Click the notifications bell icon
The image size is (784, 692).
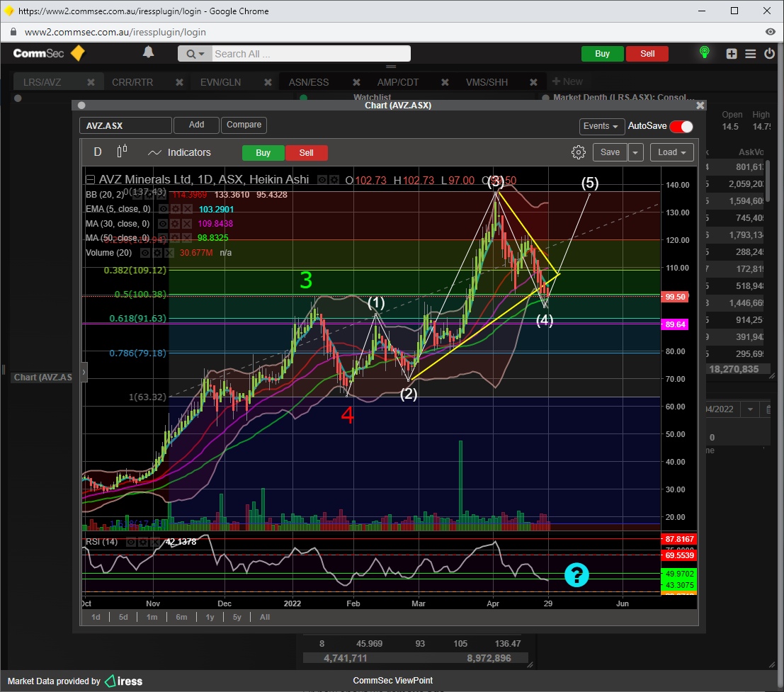click(148, 53)
